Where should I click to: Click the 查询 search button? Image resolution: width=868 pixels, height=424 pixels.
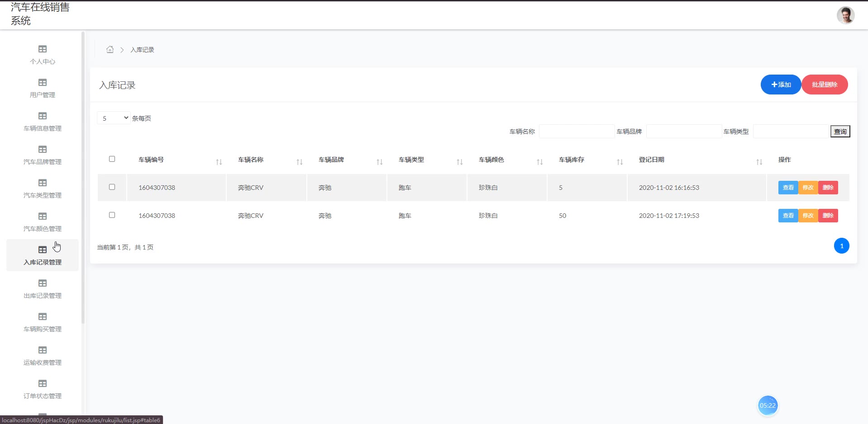tap(840, 132)
